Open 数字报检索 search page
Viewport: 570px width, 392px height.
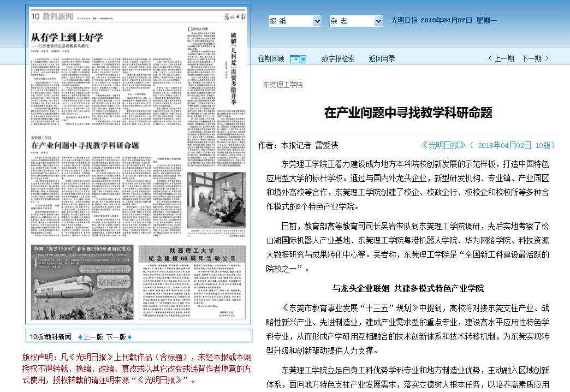[338, 59]
